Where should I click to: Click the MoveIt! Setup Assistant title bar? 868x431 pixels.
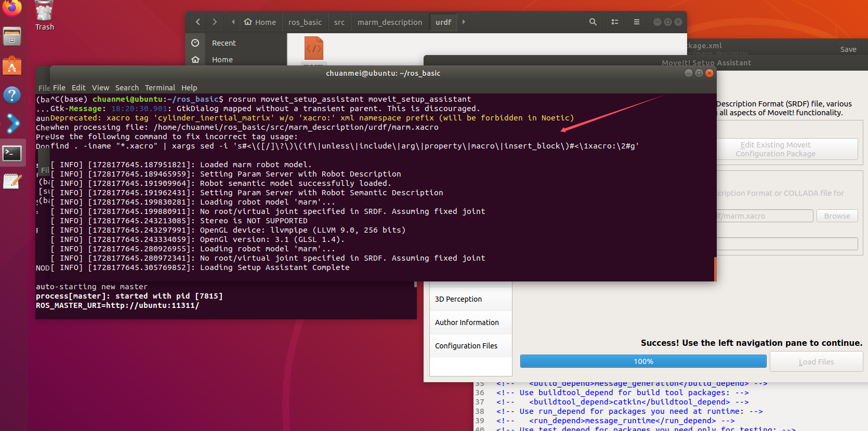[x=706, y=63]
